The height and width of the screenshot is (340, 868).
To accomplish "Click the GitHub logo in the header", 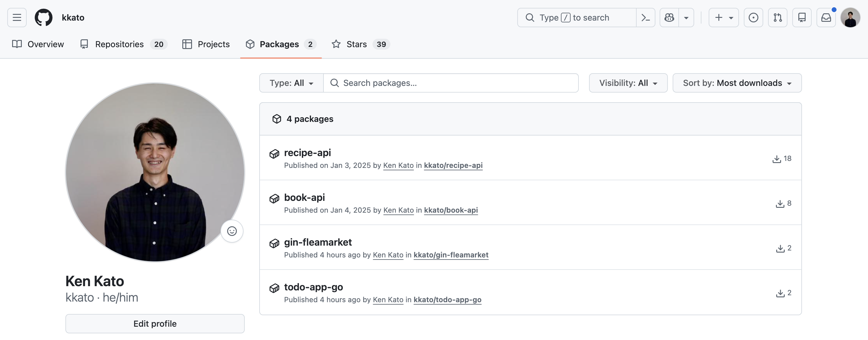I will 44,17.
